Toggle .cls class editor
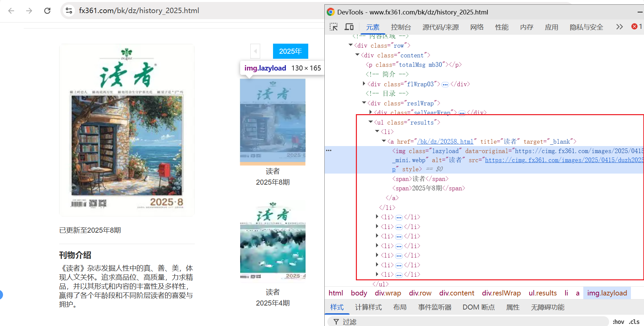 tap(634, 322)
